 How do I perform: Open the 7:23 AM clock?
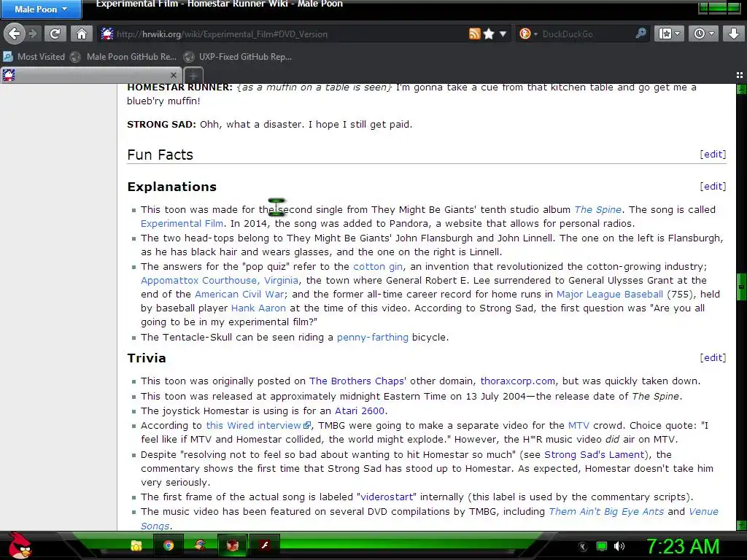coord(682,546)
